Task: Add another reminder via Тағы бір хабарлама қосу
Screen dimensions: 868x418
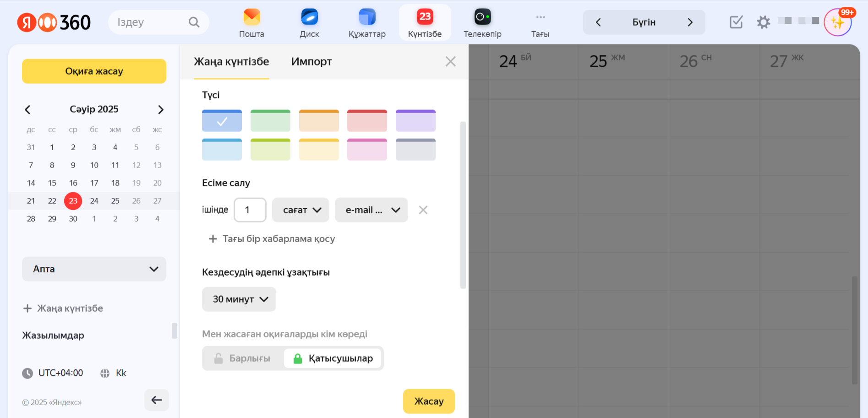Action: point(272,239)
